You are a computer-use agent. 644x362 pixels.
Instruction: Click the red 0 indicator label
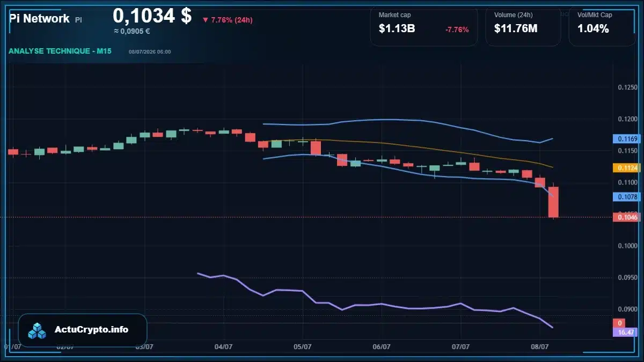(x=619, y=323)
